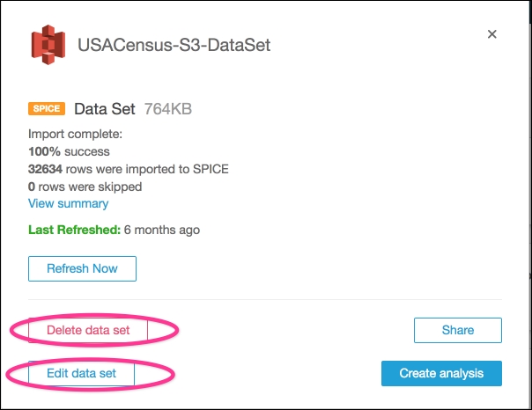Select the Last Refreshed green label
Viewport: 532px width, 410px height.
[74, 230]
